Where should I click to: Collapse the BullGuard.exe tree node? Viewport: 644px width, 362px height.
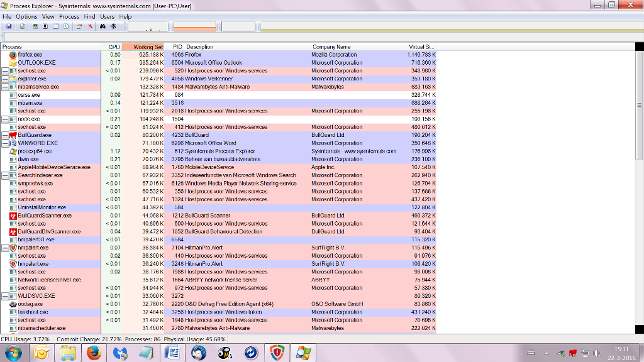point(5,135)
